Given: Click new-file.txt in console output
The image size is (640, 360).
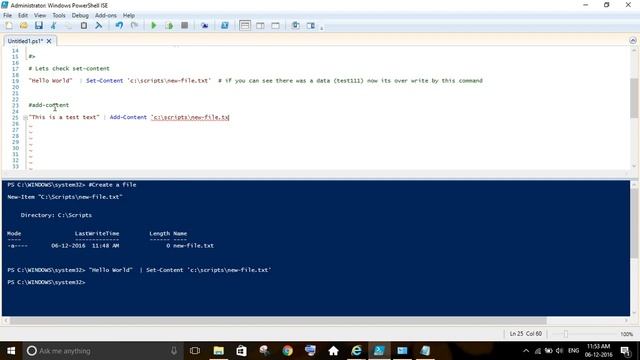Looking at the screenshot, I should (193, 246).
